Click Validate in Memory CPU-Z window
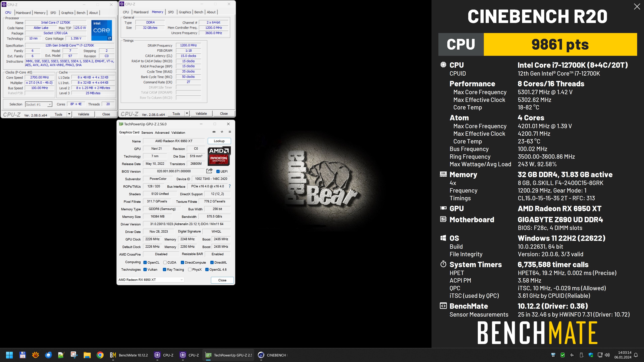The image size is (644, 362). [201, 113]
